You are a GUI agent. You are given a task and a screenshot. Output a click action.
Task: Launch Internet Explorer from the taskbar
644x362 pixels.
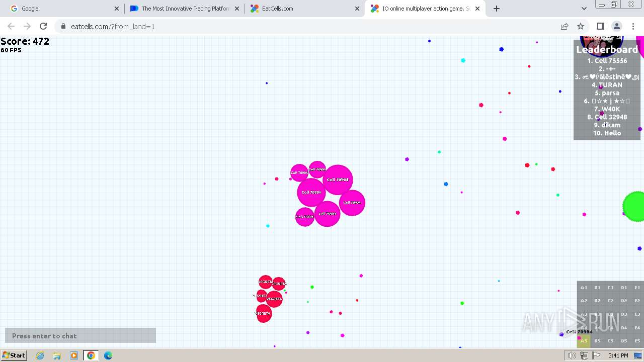tap(40, 355)
